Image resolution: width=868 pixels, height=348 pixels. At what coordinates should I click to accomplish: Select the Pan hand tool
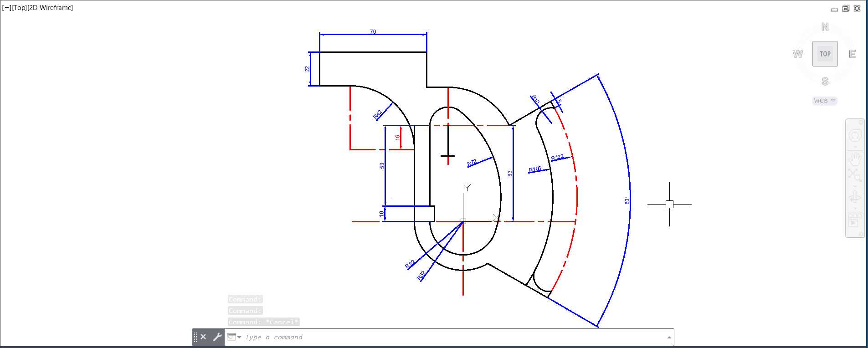pyautogui.click(x=855, y=159)
